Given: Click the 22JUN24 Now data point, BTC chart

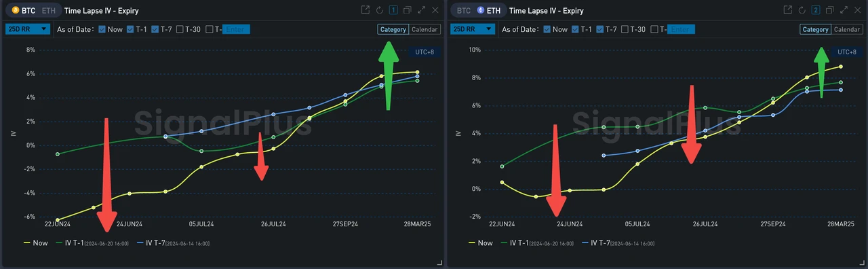Looking at the screenshot, I should (58, 219).
